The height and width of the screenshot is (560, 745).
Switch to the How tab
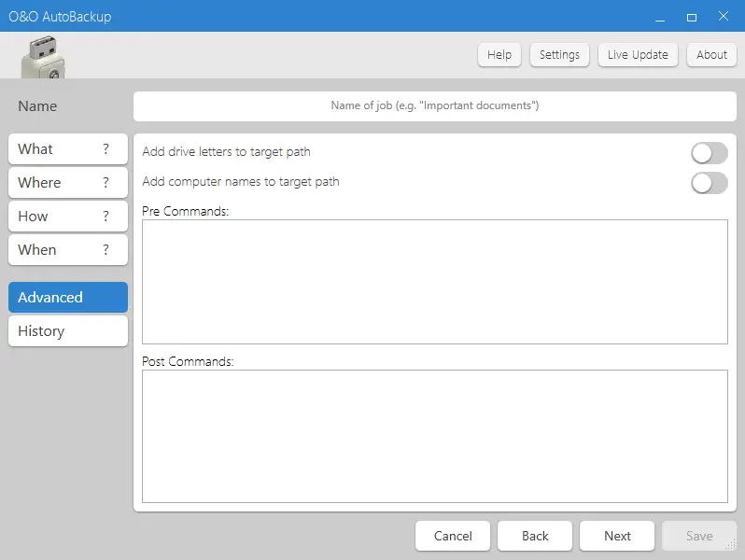coord(68,217)
